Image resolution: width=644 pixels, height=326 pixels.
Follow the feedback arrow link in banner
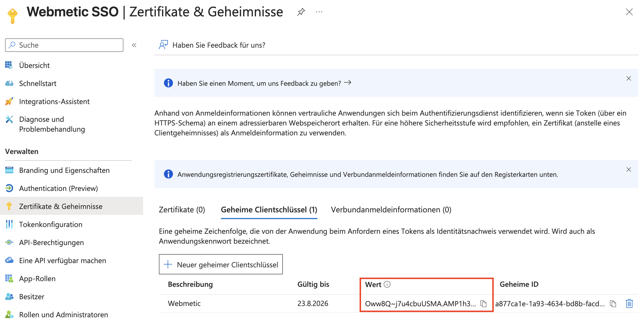pyautogui.click(x=348, y=83)
